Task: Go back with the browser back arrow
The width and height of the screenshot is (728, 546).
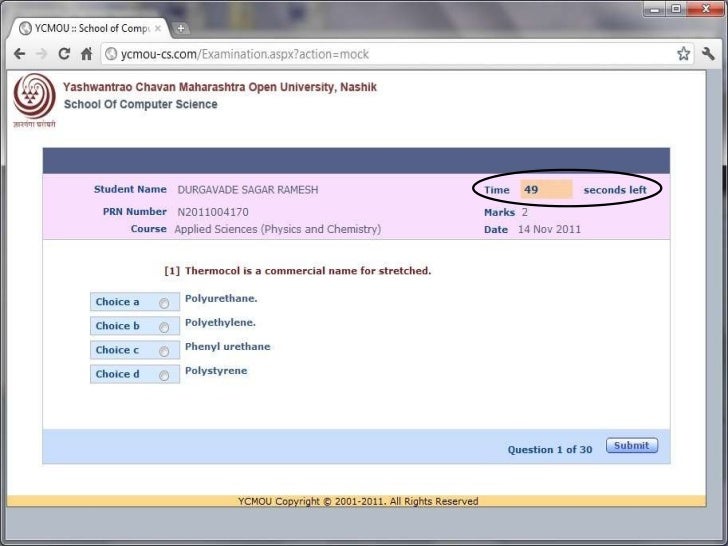Action: coord(20,54)
